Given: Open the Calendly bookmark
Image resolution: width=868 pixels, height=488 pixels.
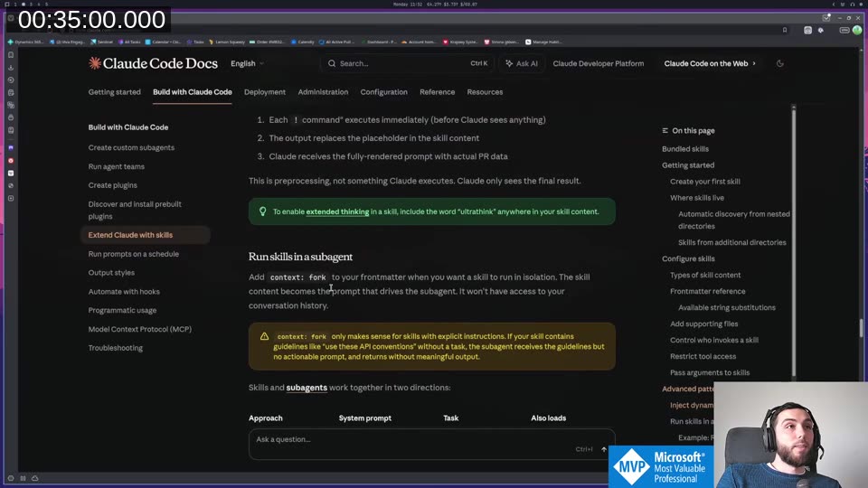Looking at the screenshot, I should click(302, 42).
